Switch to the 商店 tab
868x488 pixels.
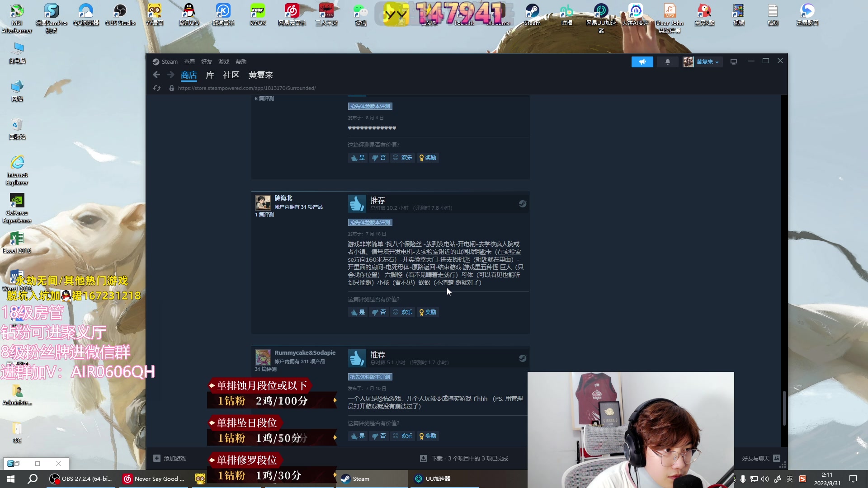189,75
